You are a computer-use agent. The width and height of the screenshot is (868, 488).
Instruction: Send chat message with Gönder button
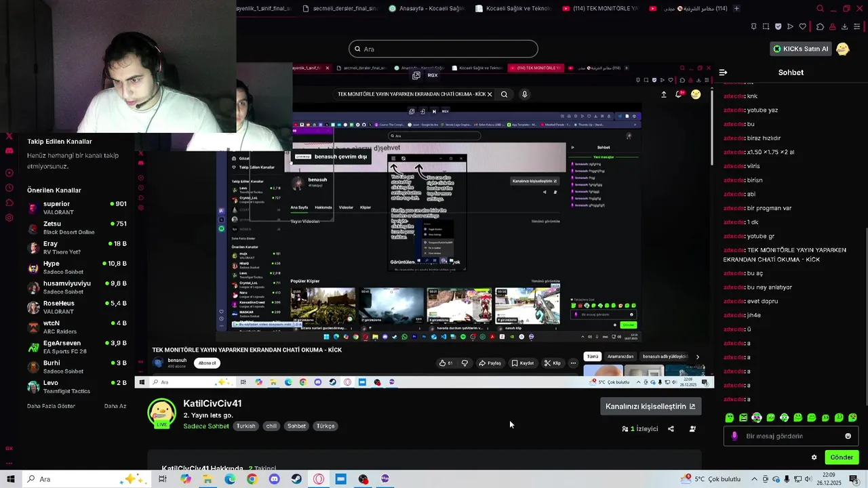coord(842,457)
